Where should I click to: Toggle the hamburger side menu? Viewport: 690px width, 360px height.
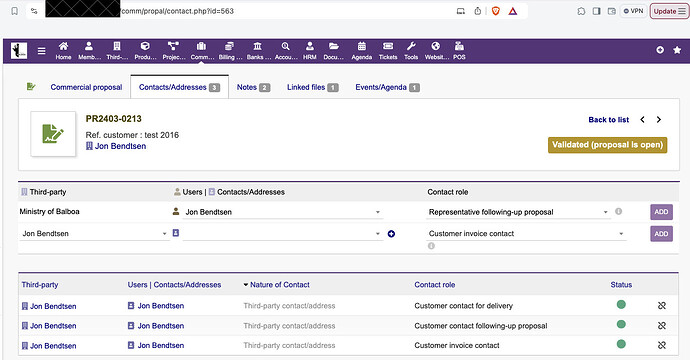(41, 51)
